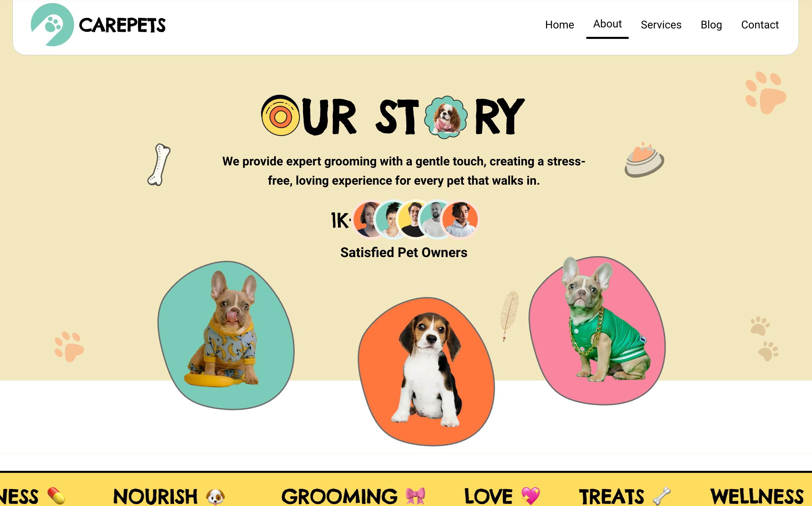Open the bulldog in green jacket photo
This screenshot has width=812, height=506.
click(597, 330)
